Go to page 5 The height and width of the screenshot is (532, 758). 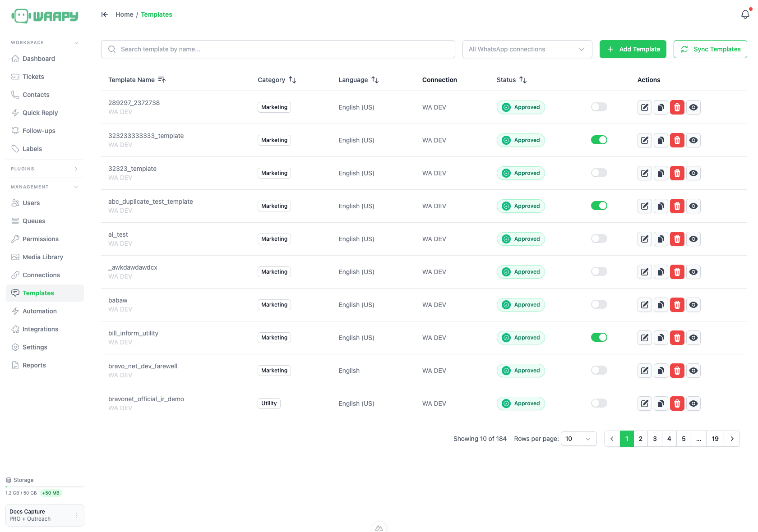click(684, 439)
